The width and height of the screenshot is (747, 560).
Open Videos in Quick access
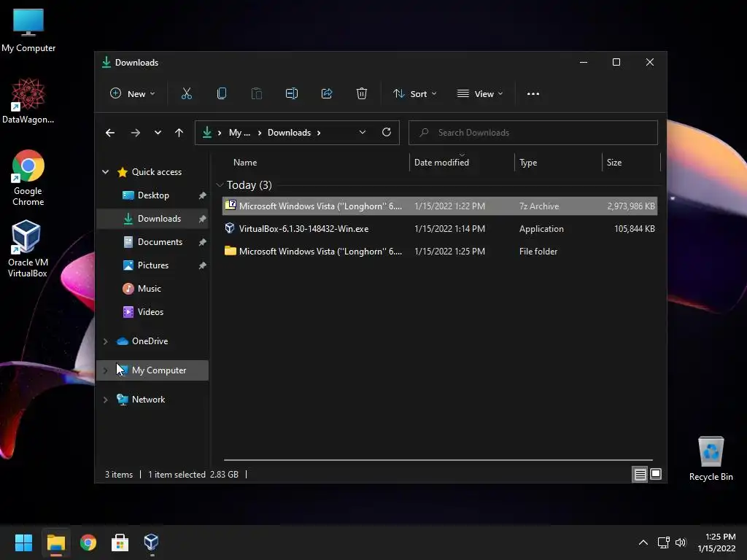[150, 312]
